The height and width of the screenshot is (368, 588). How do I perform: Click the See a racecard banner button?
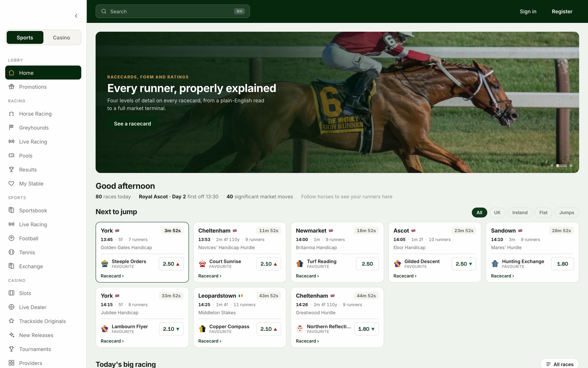132,124
